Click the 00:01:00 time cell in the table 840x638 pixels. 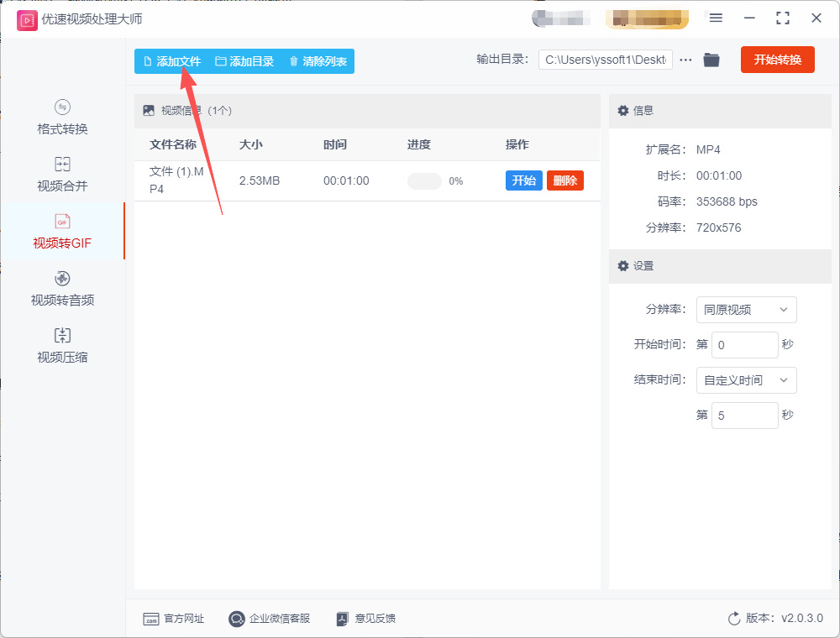(x=346, y=181)
